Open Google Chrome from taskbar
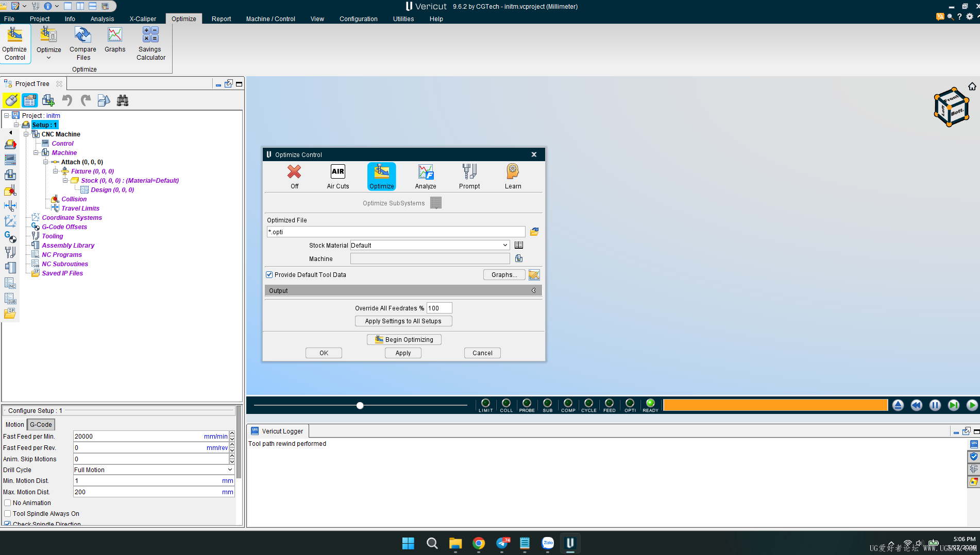Screen dimensions: 980x555 [479, 543]
